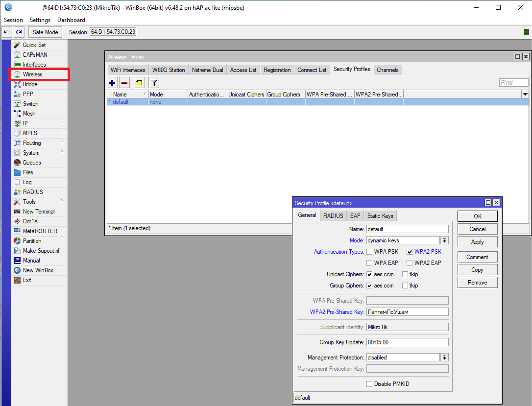Screen dimensions: 532x406
Task: Expand the Tools submenu in sidebar
Action: (x=62, y=201)
